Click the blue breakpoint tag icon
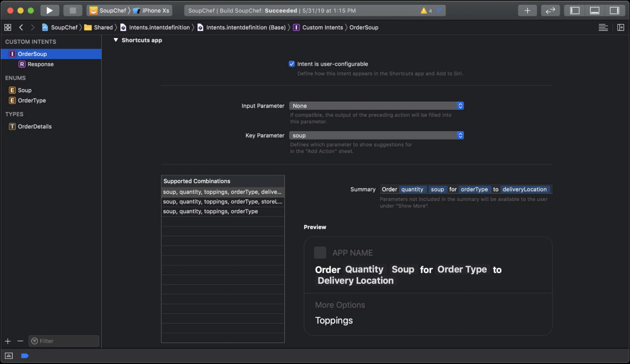The height and width of the screenshot is (364, 630). coord(25,356)
